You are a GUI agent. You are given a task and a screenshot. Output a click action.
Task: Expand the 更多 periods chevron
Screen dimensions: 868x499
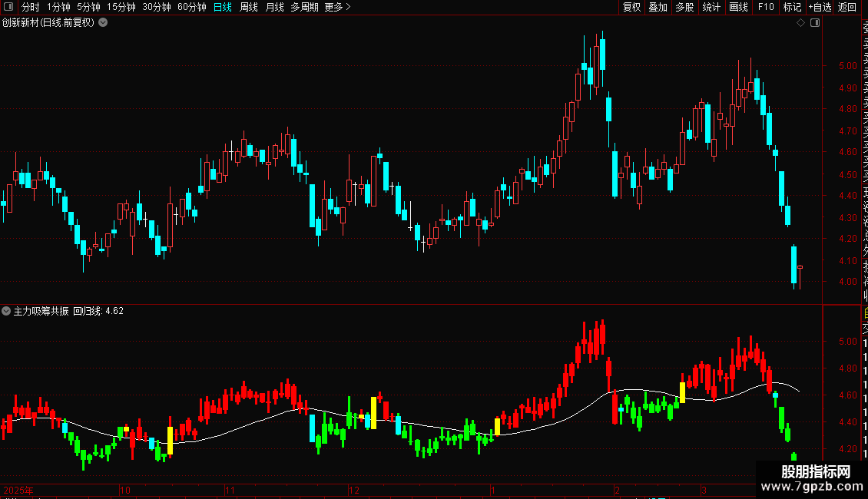(348, 7)
